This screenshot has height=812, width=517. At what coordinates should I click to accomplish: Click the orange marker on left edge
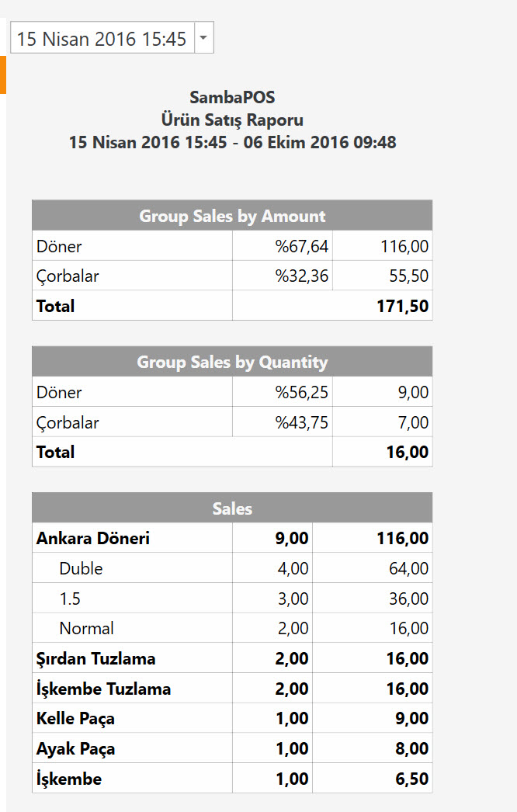click(x=3, y=75)
